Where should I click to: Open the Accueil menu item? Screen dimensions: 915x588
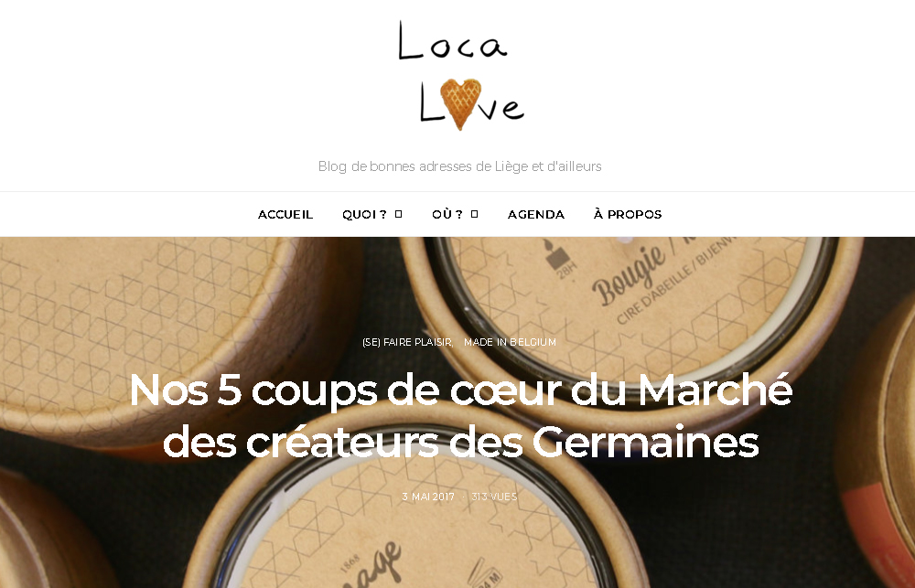click(x=285, y=215)
